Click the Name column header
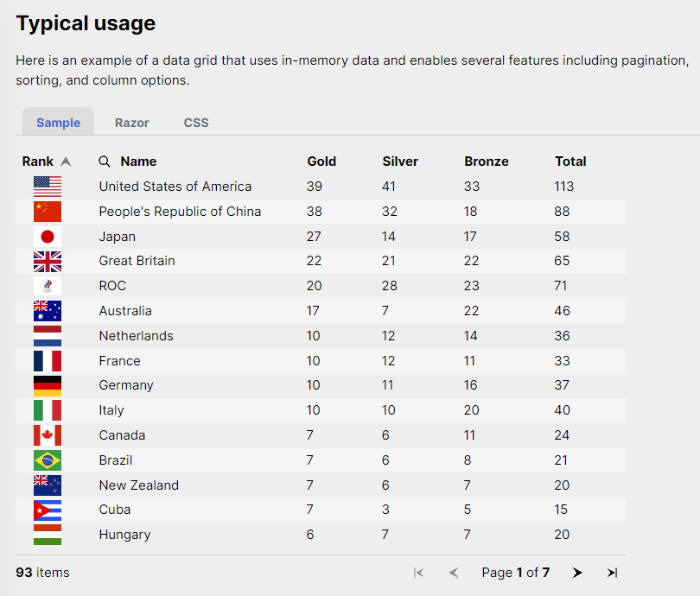Viewport: 700px width, 596px height. pos(138,162)
